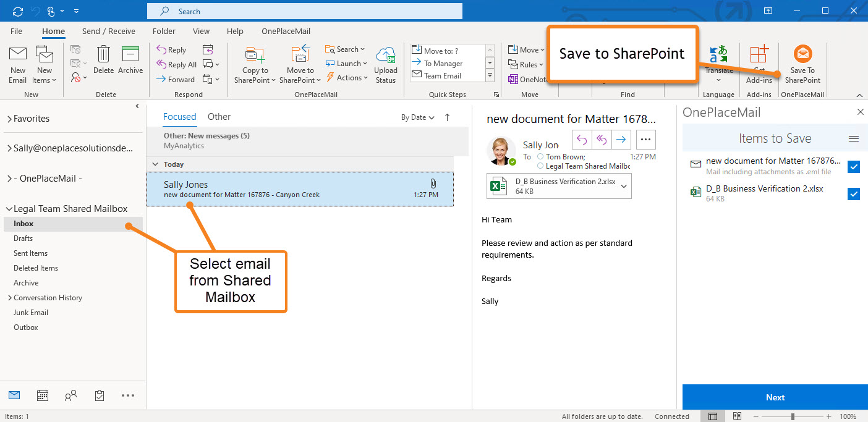Open the Copy to SharePoint dropdown

pos(255,65)
